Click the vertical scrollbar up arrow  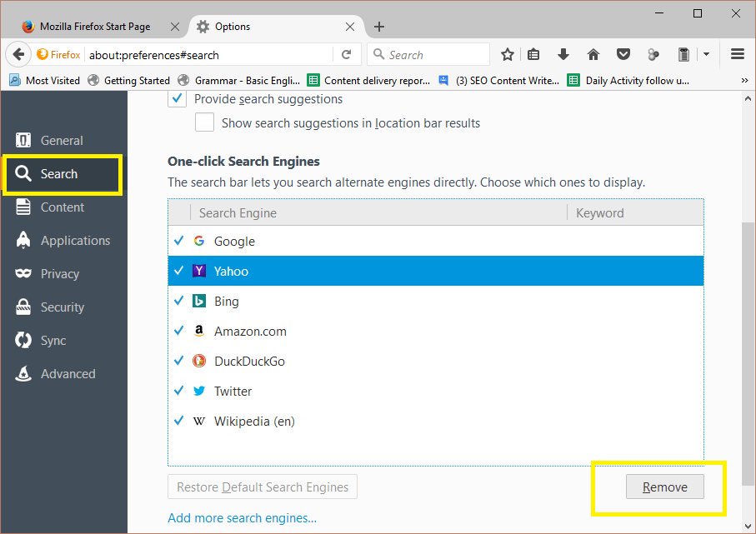[x=748, y=98]
